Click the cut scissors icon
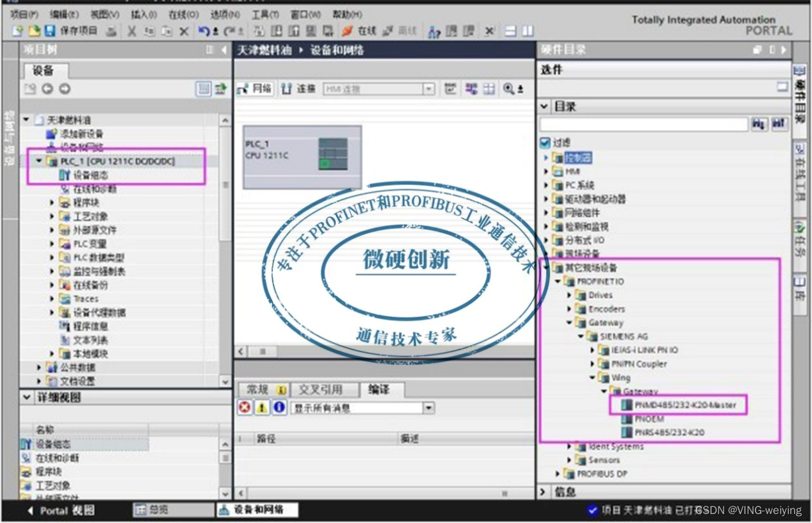The width and height of the screenshot is (812, 523). click(x=132, y=31)
